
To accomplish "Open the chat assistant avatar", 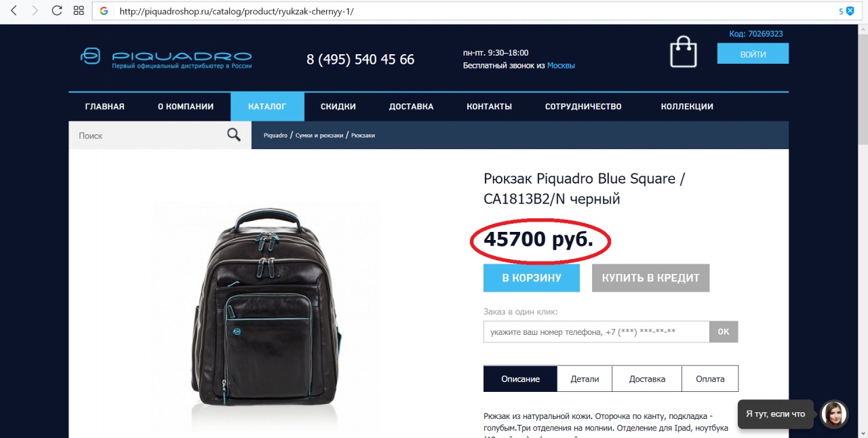I will [834, 414].
